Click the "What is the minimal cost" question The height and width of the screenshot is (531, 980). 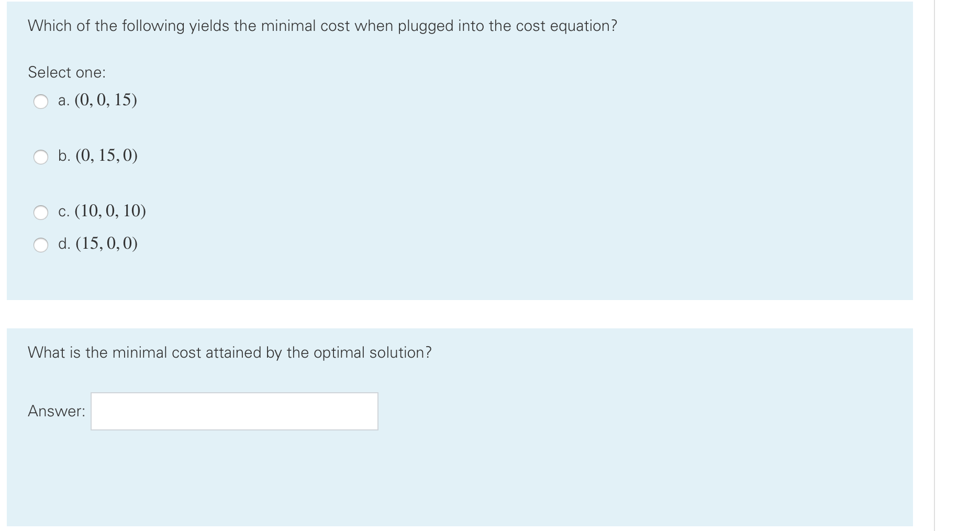tap(229, 352)
